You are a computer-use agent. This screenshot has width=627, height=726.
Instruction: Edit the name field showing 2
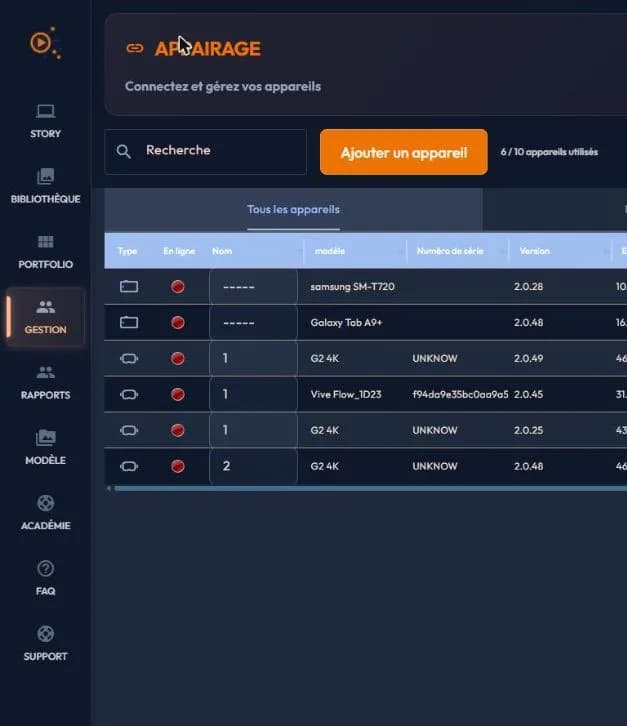click(x=253, y=466)
